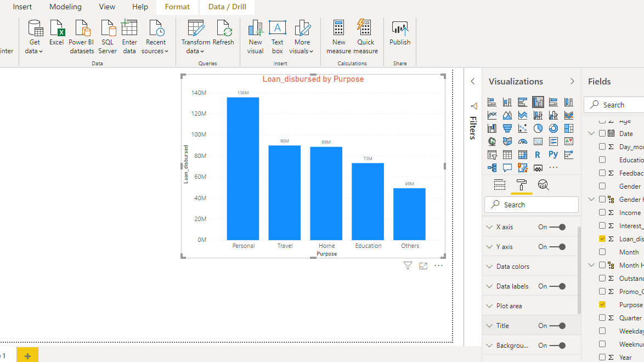Select the pie chart visualization icon
The image size is (644, 362).
coord(538,128)
